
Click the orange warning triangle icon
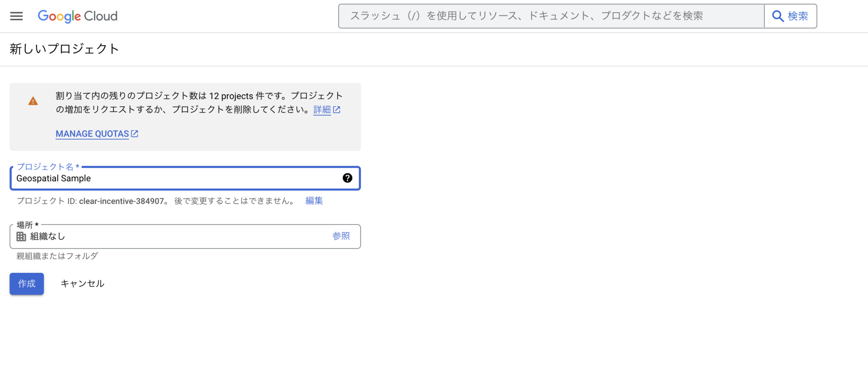coord(33,101)
